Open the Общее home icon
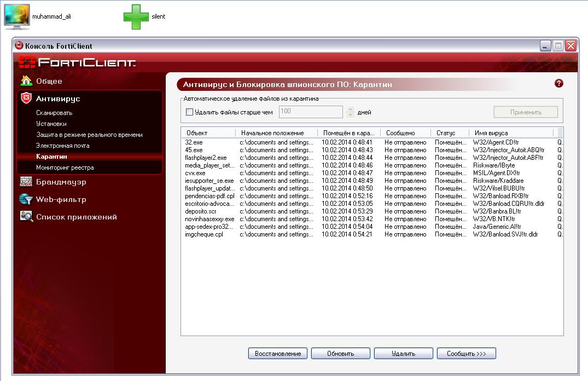The image size is (588, 381). [26, 80]
